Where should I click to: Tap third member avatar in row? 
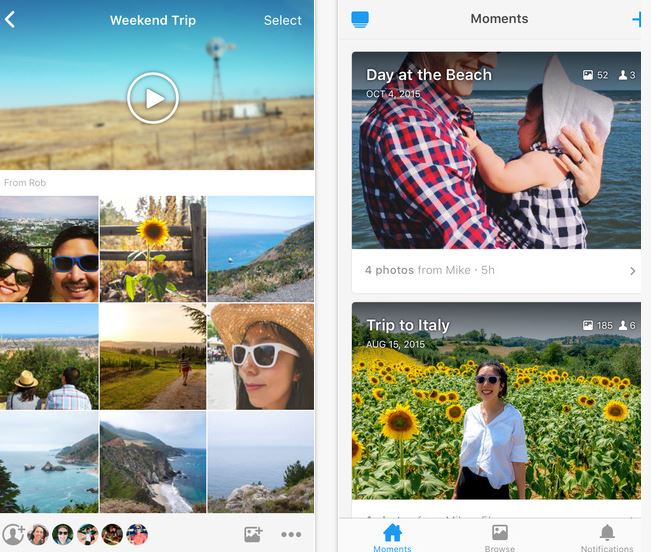(x=88, y=534)
